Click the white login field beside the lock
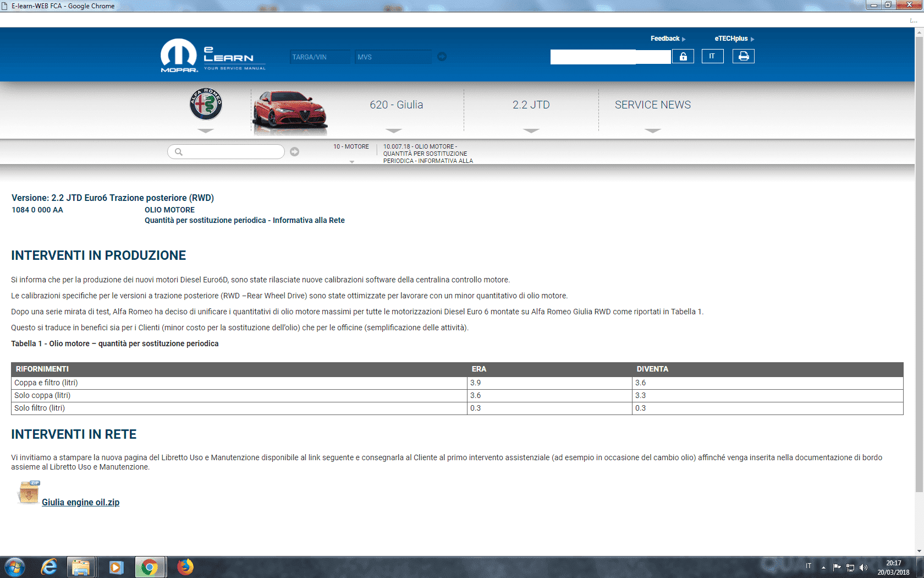Image resolution: width=924 pixels, height=578 pixels. (x=610, y=57)
